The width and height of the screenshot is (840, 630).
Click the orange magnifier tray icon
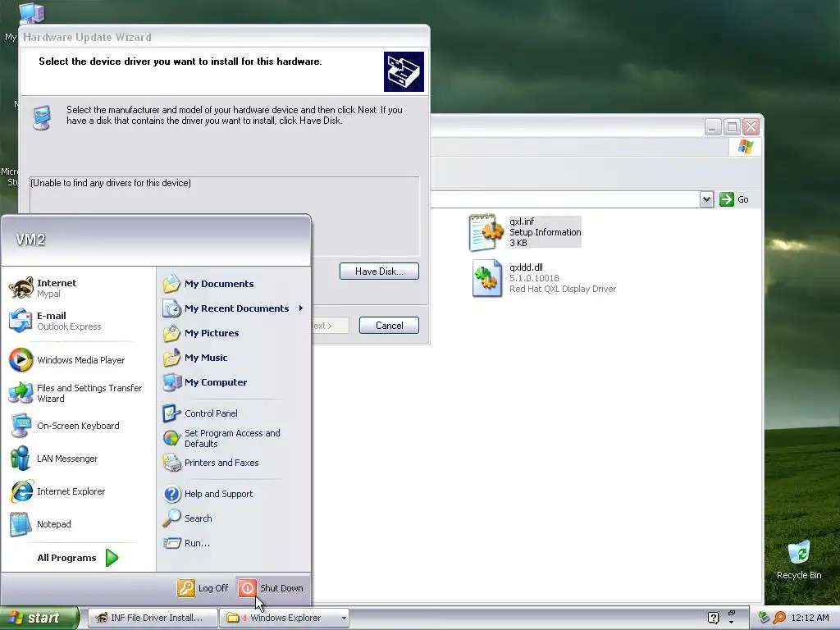coord(779,618)
